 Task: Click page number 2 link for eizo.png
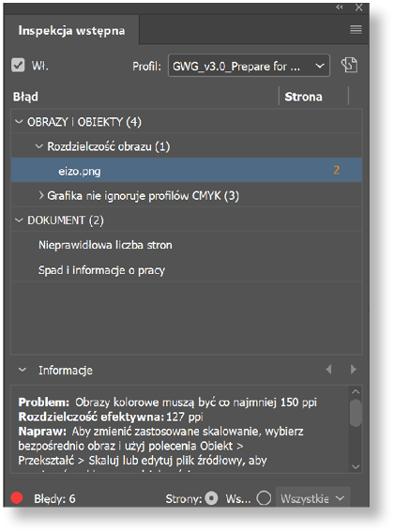[x=336, y=170]
